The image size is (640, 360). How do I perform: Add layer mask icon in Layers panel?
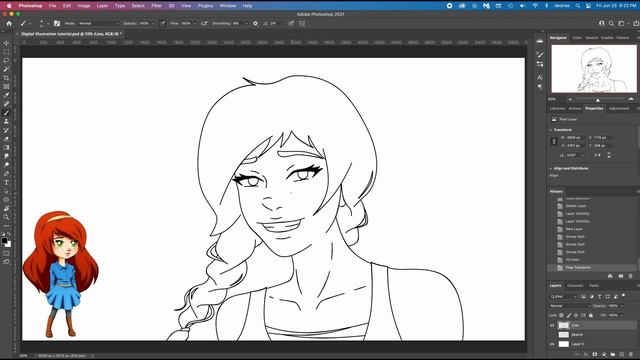click(595, 354)
